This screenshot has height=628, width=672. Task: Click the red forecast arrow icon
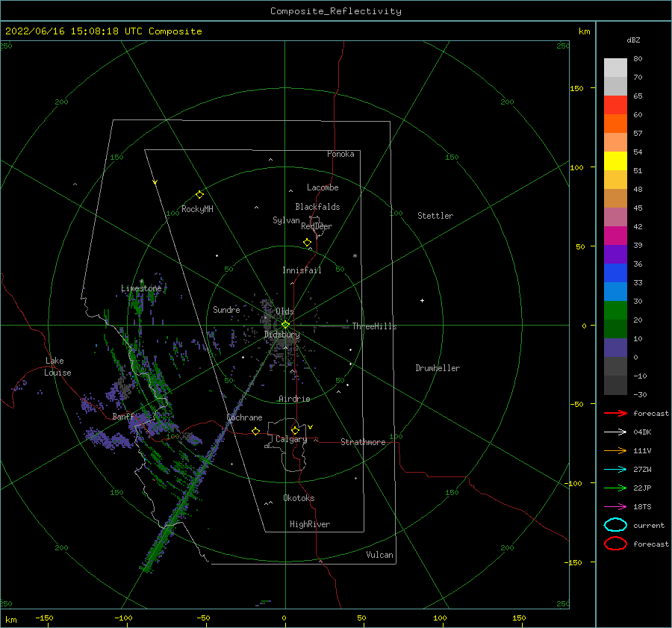point(615,413)
